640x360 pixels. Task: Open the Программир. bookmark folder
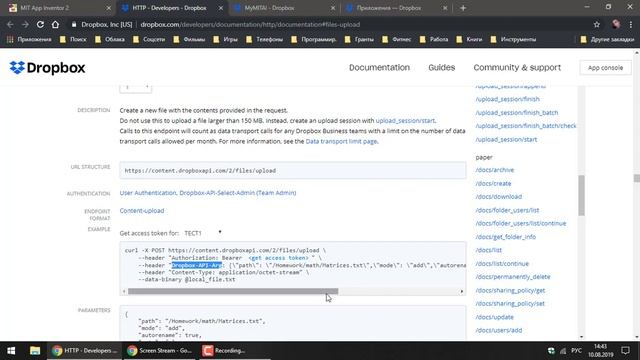click(314, 40)
